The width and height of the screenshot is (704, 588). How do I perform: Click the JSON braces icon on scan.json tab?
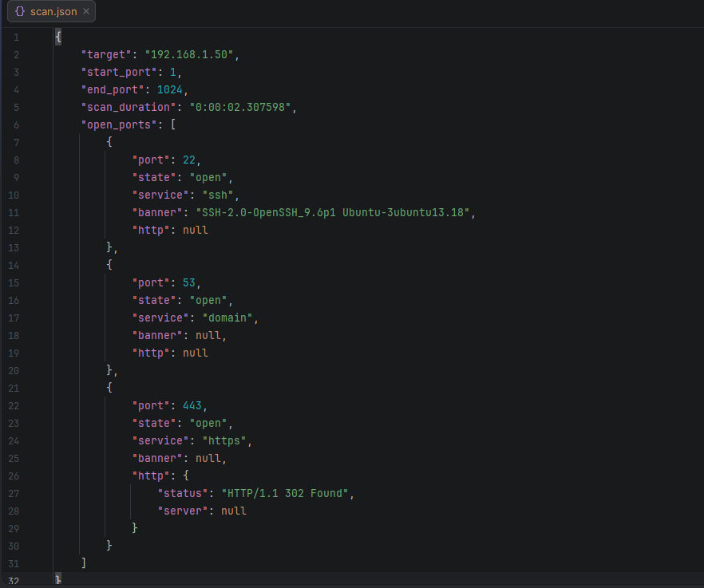click(20, 11)
